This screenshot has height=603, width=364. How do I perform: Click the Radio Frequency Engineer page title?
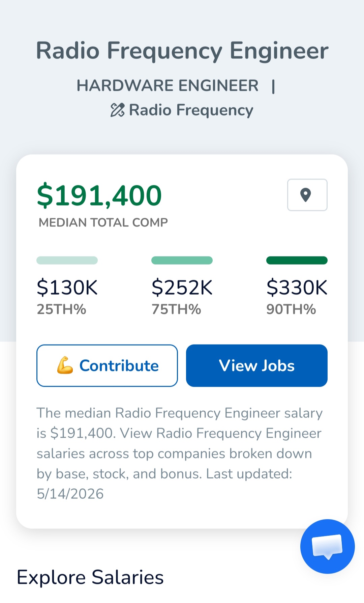(182, 51)
